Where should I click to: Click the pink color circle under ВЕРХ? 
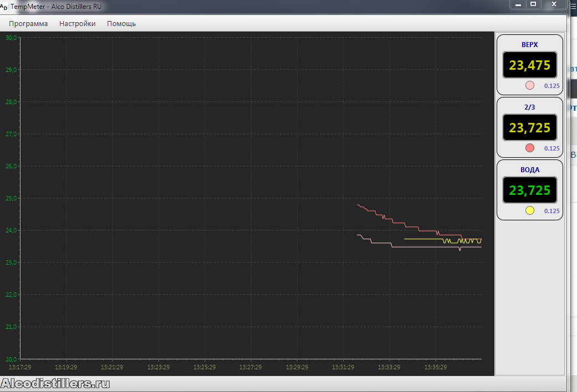click(529, 85)
